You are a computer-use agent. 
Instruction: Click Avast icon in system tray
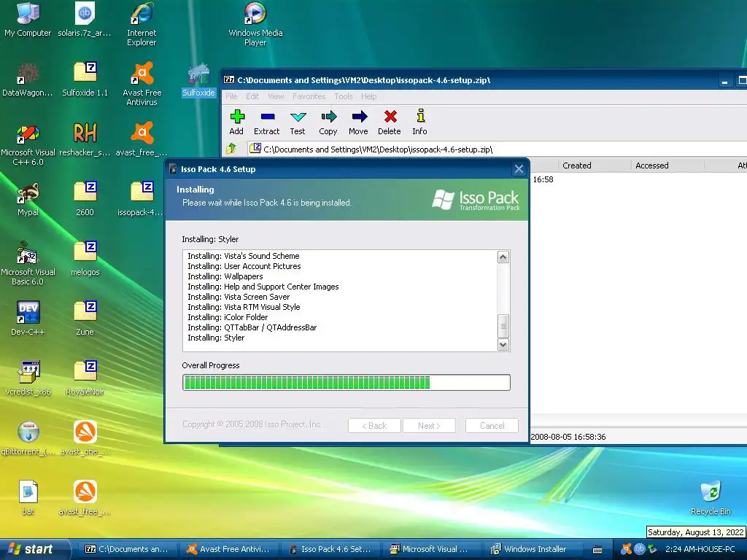627,549
